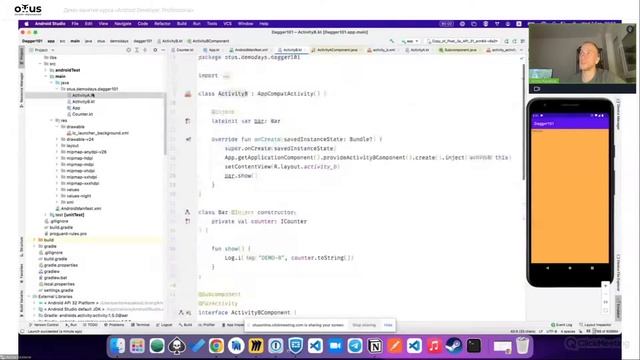
Task: Switch to the Counter.kt editor tab
Action: coord(182,50)
